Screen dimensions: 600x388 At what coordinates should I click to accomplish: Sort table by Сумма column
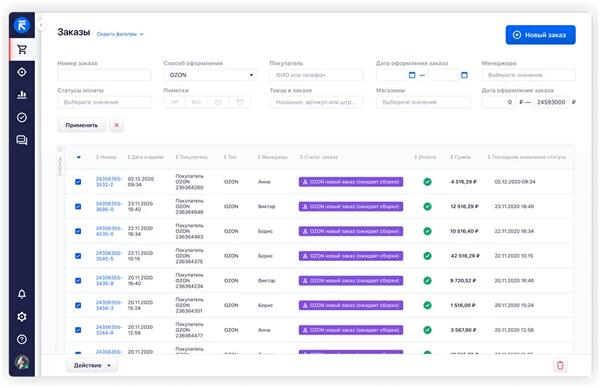click(x=461, y=157)
